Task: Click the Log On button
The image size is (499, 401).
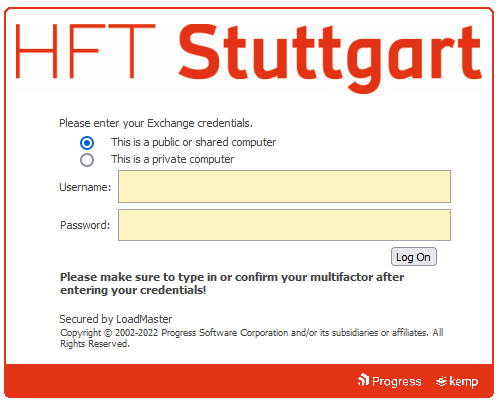Action: click(414, 257)
